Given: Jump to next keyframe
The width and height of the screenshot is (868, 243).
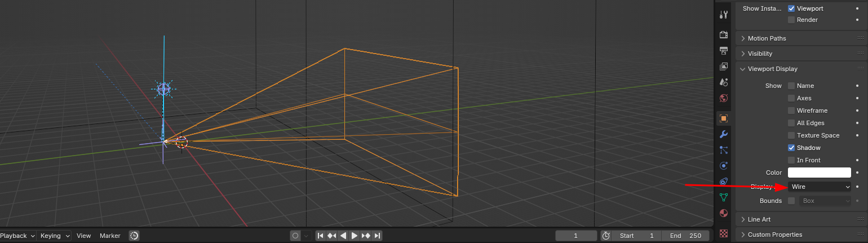Looking at the screenshot, I should pyautogui.click(x=366, y=236).
